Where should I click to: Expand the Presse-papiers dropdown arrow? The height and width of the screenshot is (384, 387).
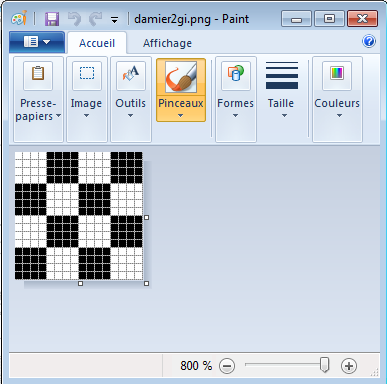point(58,116)
